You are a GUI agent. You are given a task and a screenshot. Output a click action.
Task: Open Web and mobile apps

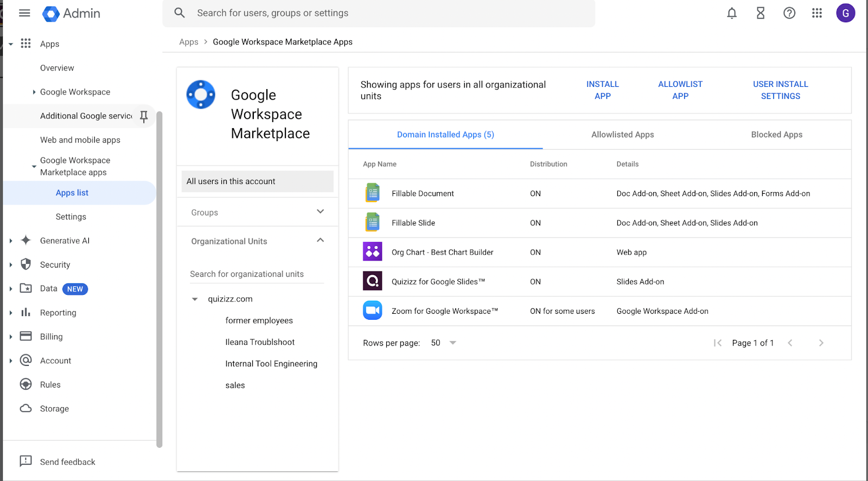point(79,140)
